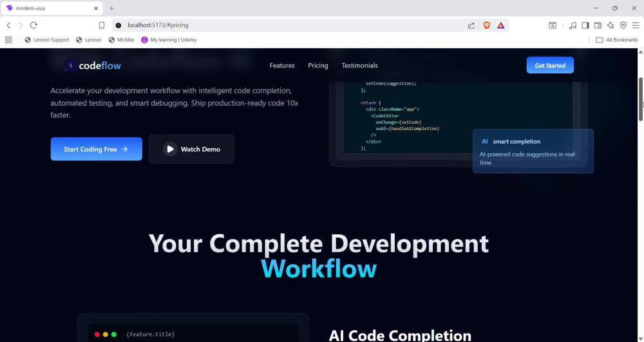Click the Watch Demo button
644x342 pixels.
(x=191, y=149)
